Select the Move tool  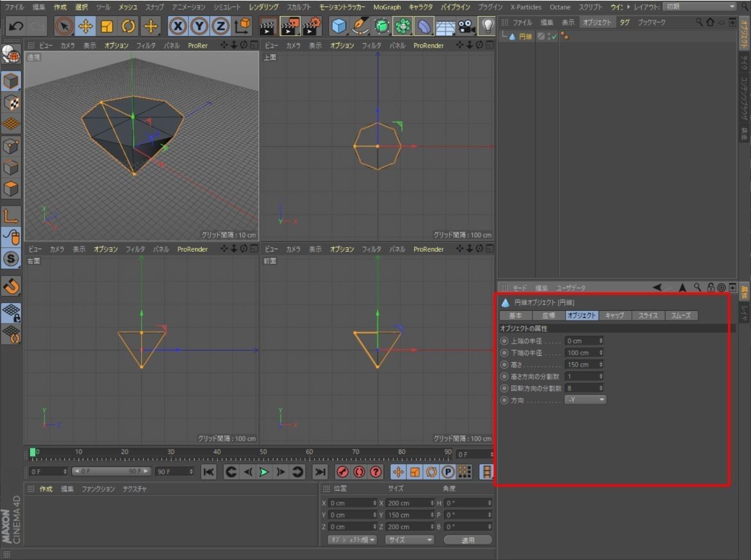[x=85, y=26]
